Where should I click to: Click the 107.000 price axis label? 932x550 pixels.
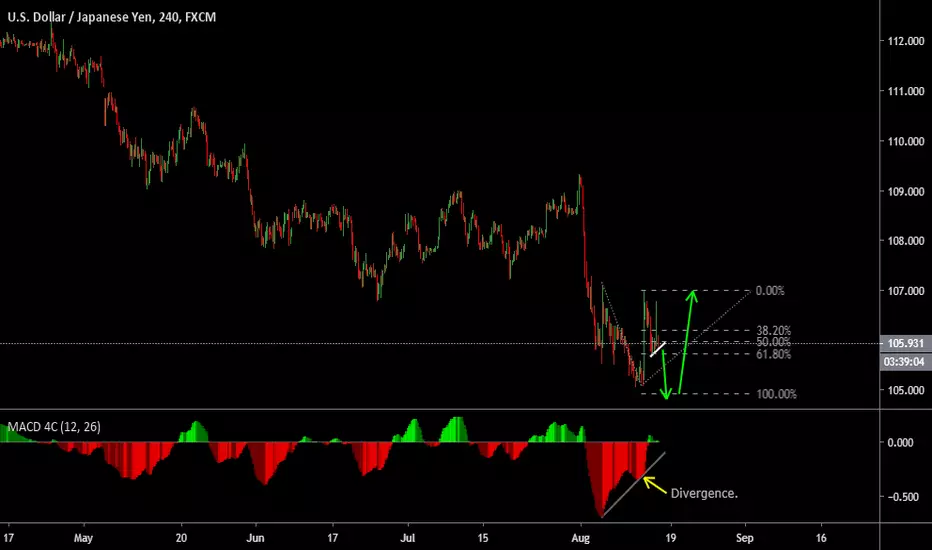905,291
